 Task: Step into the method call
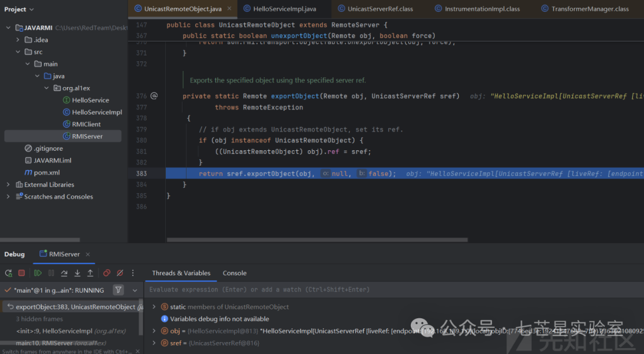tap(77, 273)
